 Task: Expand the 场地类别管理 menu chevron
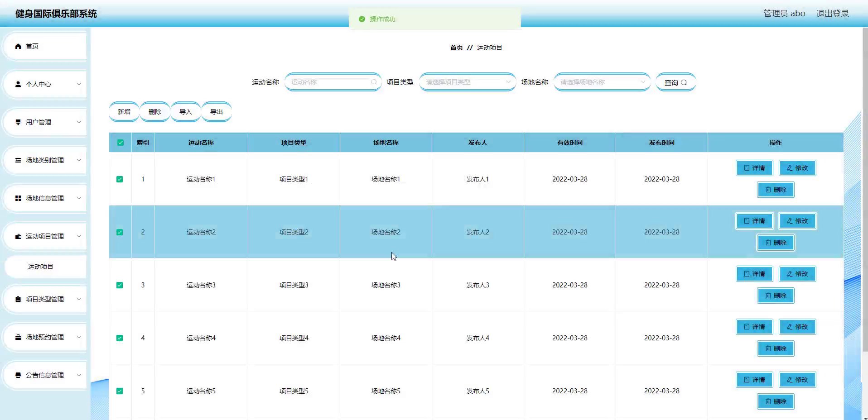[79, 160]
